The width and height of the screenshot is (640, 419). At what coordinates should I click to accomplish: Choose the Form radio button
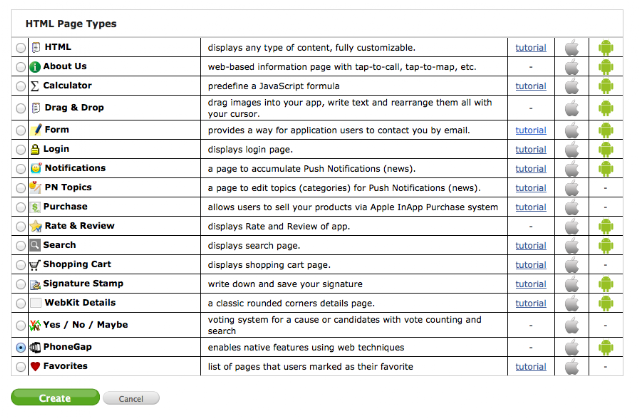pyautogui.click(x=20, y=130)
